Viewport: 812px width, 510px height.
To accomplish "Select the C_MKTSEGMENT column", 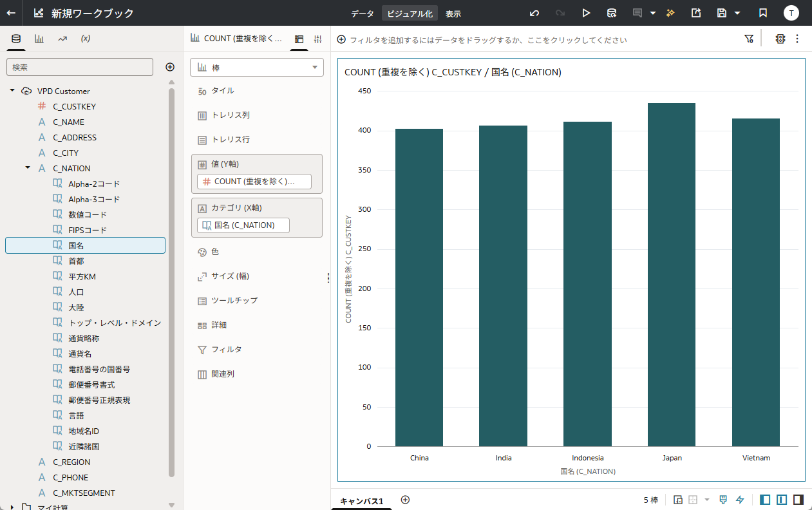I will [x=84, y=493].
